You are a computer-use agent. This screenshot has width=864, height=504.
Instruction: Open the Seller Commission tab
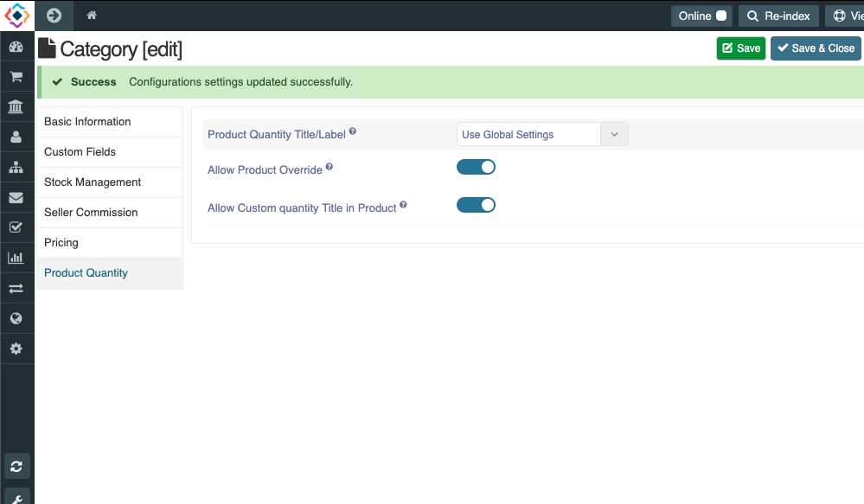110,213
